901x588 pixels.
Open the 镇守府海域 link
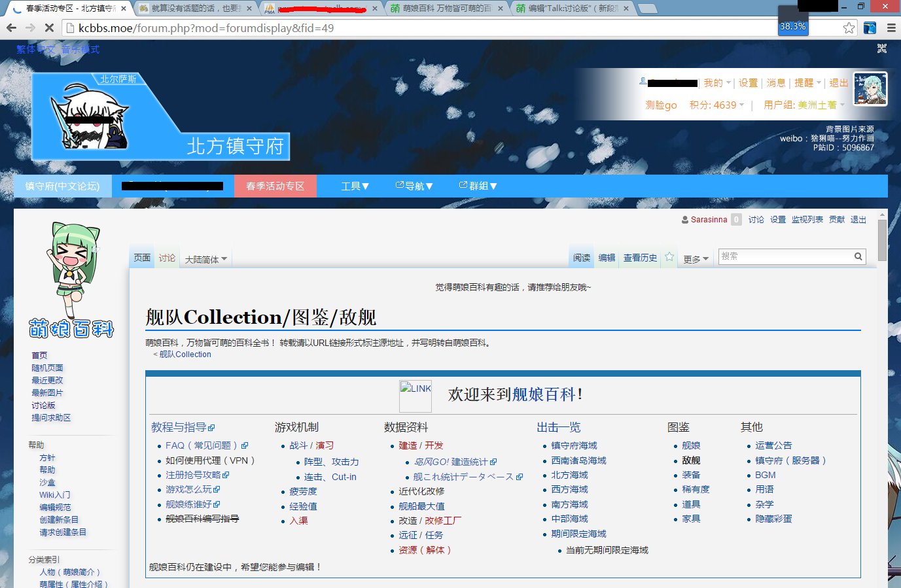[x=574, y=445]
